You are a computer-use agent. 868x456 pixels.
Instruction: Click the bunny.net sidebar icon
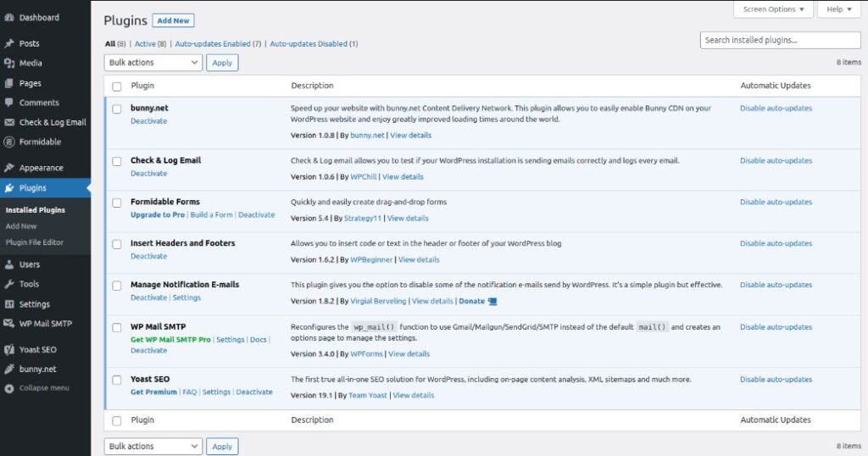coord(8,369)
